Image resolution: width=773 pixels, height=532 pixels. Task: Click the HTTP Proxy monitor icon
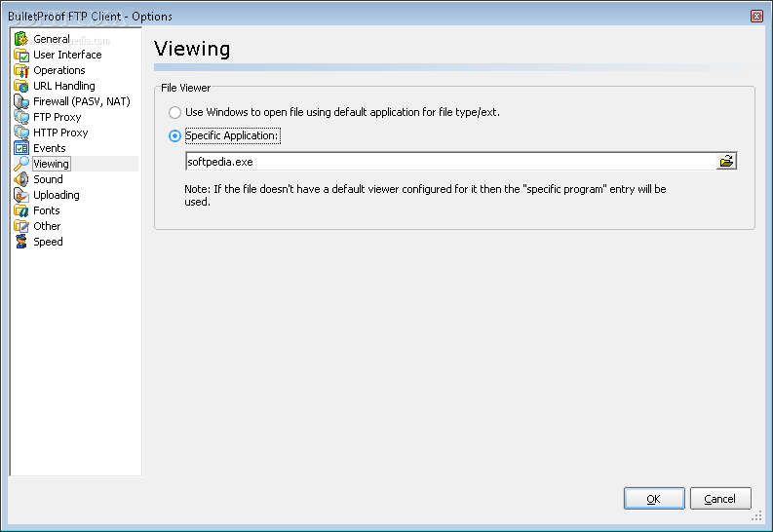click(x=21, y=133)
